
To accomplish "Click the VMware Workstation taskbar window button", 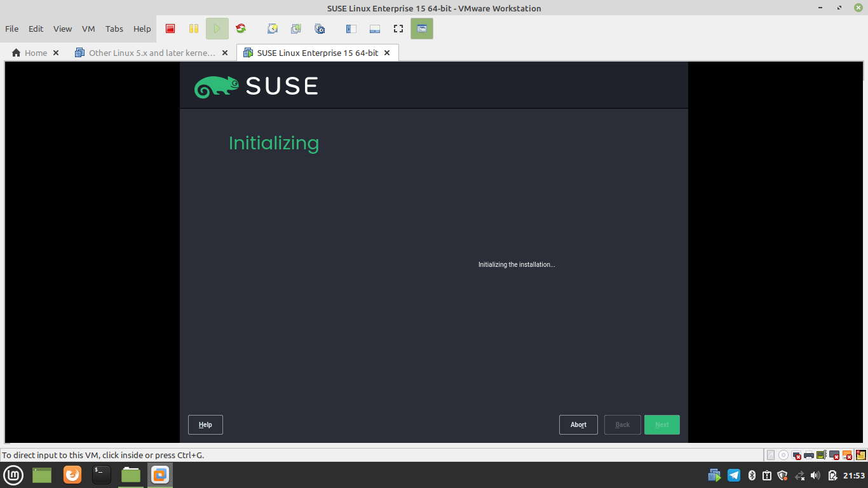I will click(x=160, y=475).
